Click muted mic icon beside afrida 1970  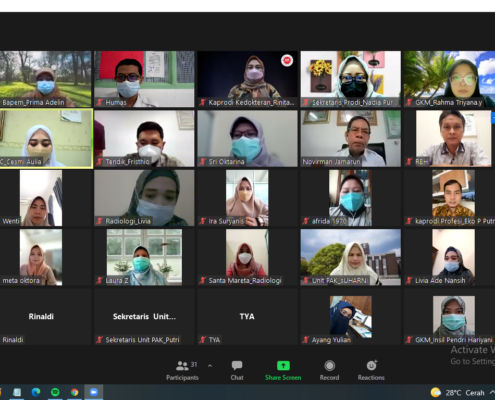point(306,221)
